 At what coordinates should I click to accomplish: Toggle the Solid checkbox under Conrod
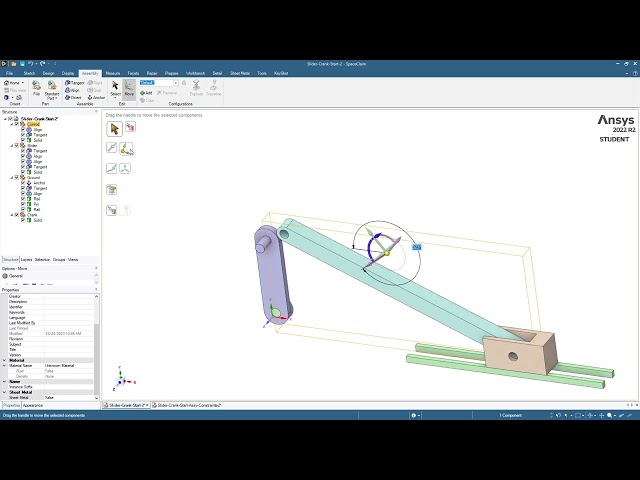pos(23,140)
